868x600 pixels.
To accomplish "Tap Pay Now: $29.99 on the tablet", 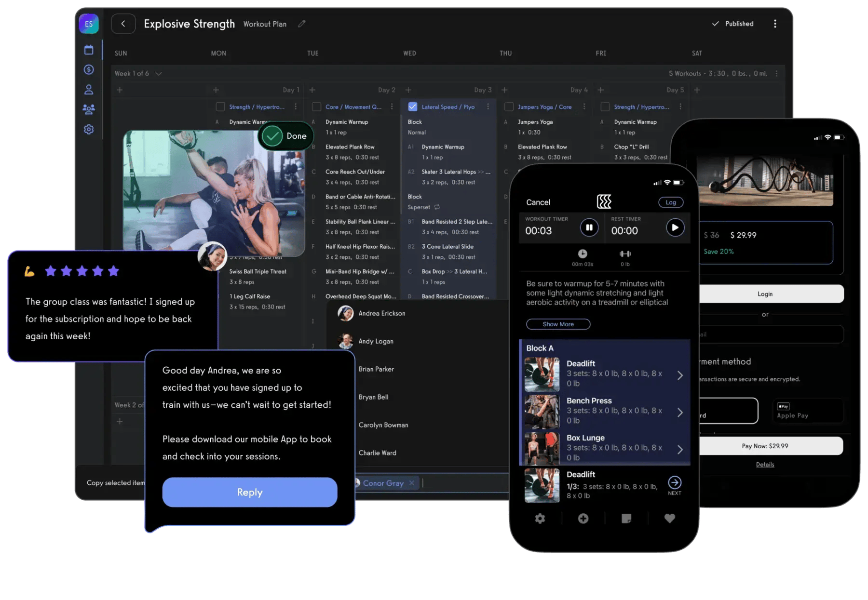I will tap(765, 446).
